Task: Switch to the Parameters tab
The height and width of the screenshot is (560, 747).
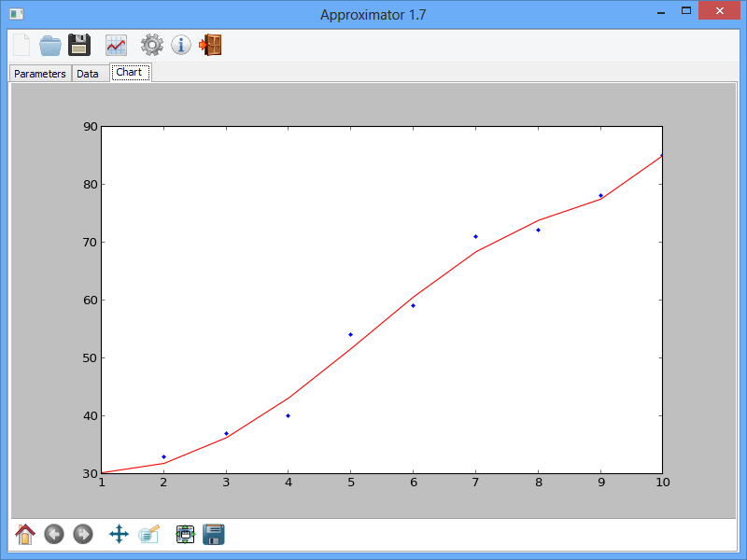Action: (x=40, y=74)
